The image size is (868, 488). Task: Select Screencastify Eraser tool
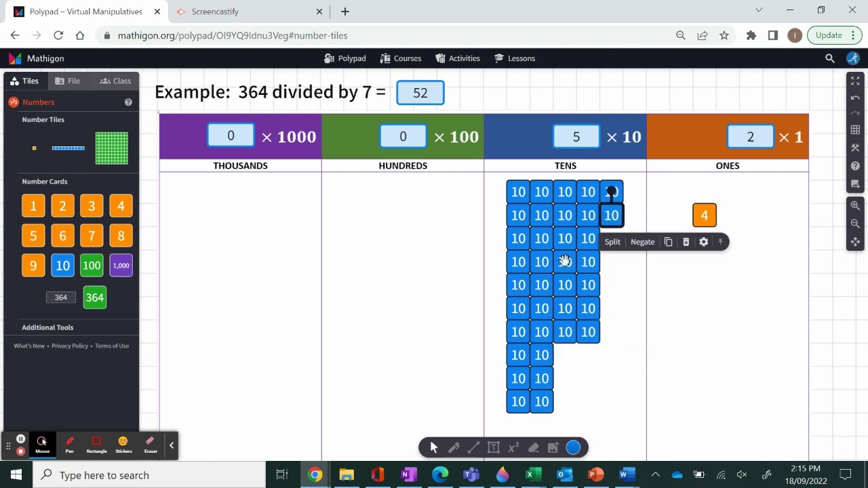click(151, 445)
